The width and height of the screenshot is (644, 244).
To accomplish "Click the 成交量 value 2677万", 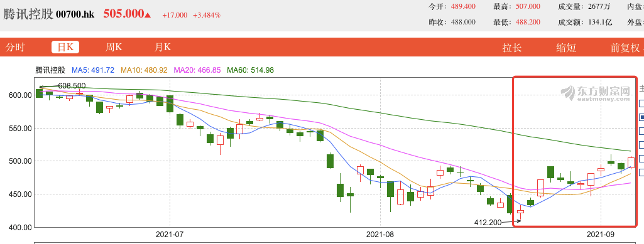I will coord(599,6).
